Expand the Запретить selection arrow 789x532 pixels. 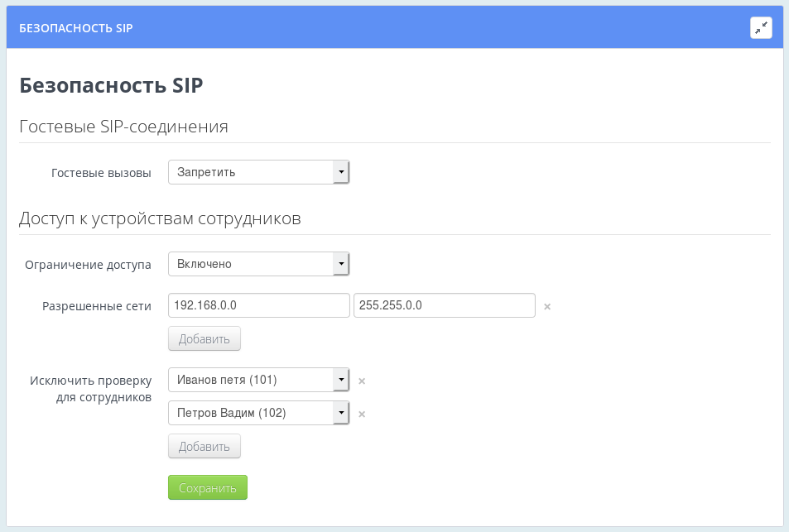[341, 171]
